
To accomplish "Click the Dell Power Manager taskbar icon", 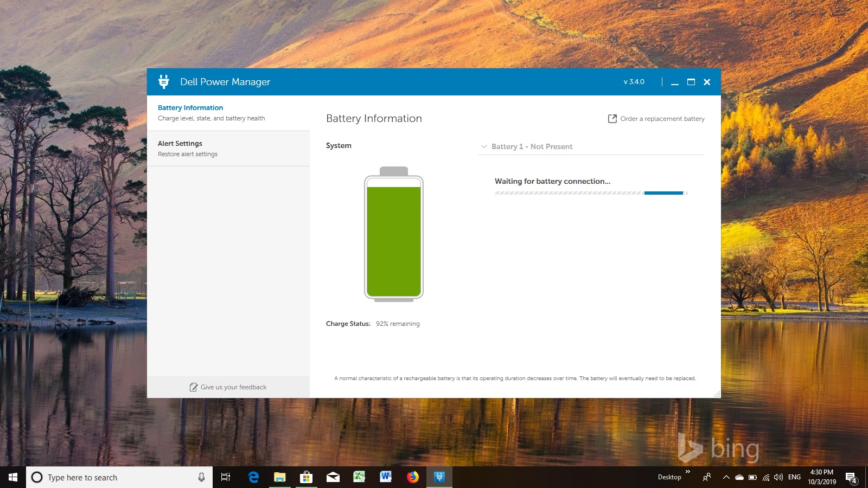I will pyautogui.click(x=439, y=477).
